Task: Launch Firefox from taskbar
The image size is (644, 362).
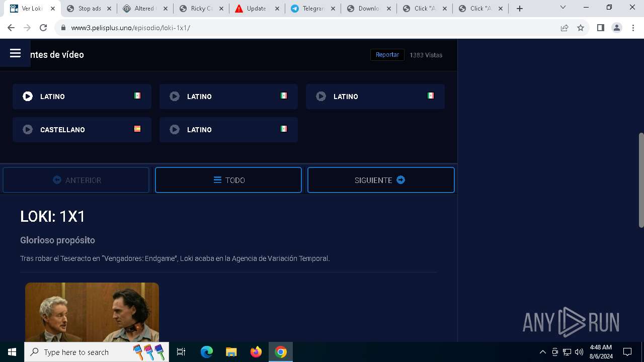Action: click(256, 352)
